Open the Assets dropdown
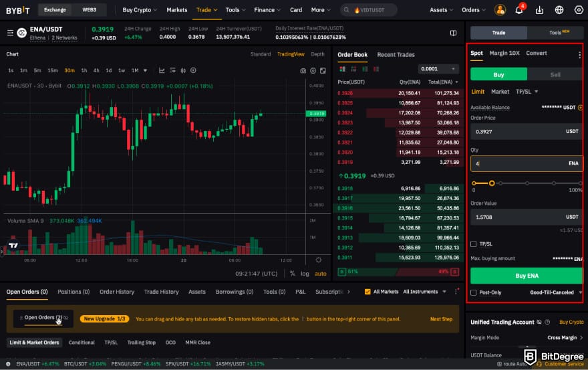The width and height of the screenshot is (588, 370). (x=442, y=10)
